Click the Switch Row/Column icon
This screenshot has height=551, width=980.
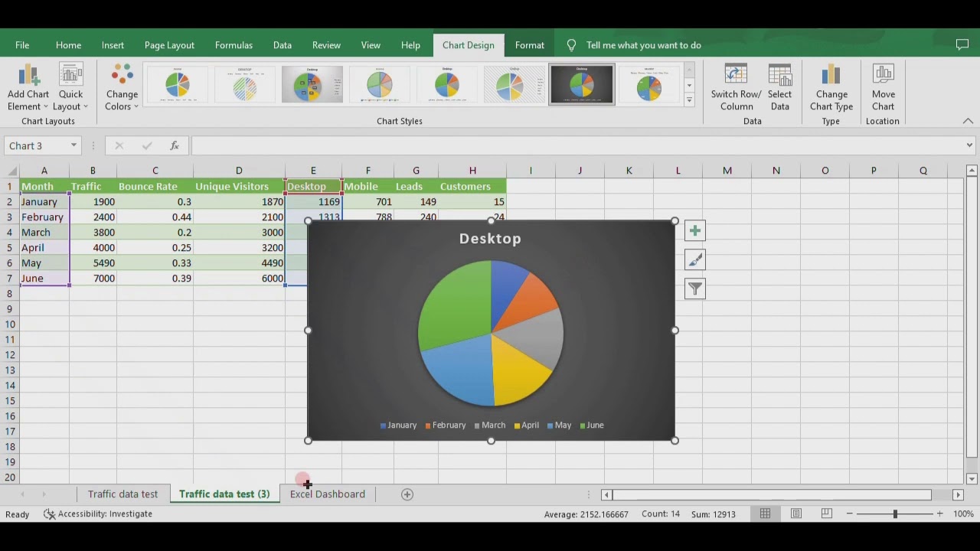pyautogui.click(x=736, y=77)
